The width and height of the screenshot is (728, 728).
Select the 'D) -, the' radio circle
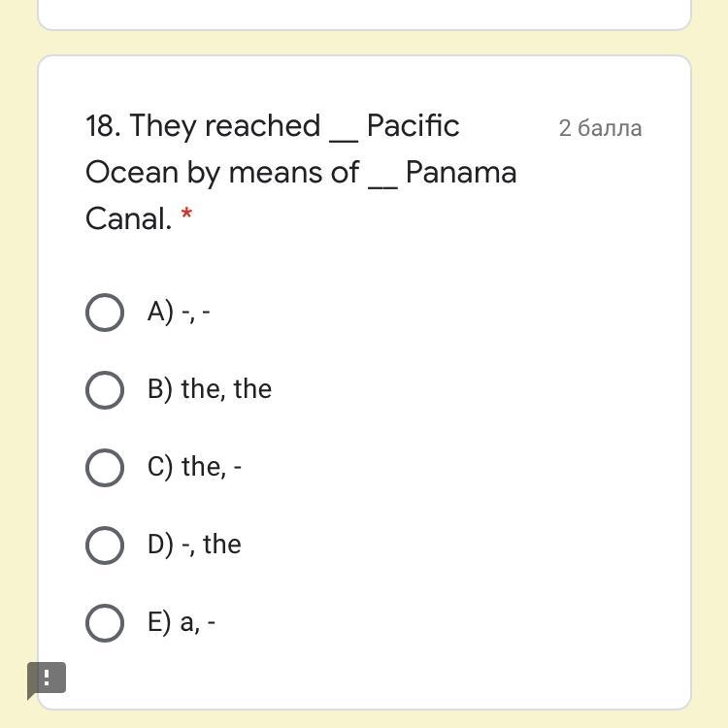[x=105, y=545]
